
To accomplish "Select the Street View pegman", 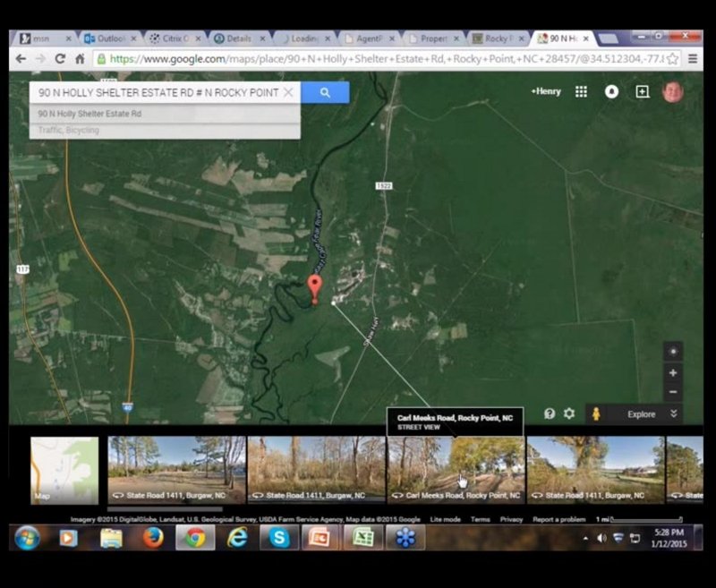I will point(596,414).
